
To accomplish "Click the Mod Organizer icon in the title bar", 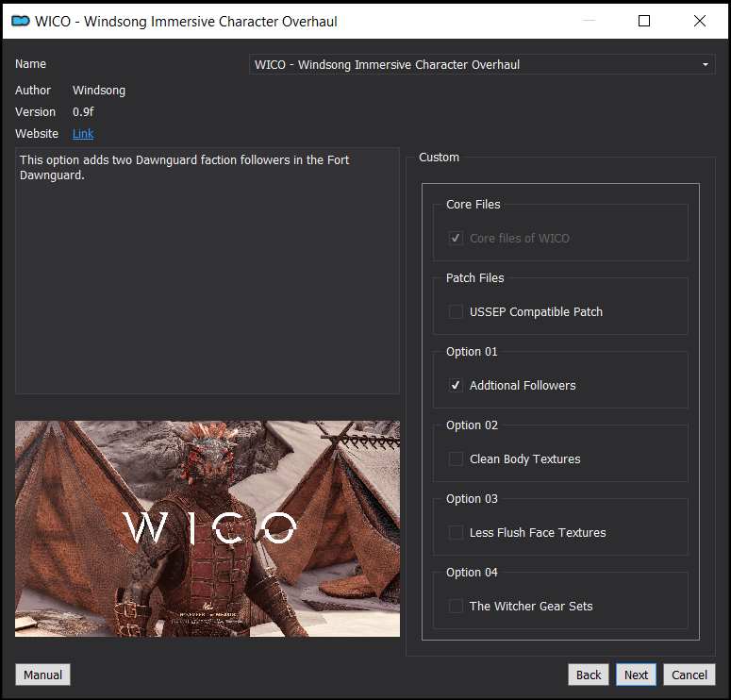I will (x=21, y=21).
